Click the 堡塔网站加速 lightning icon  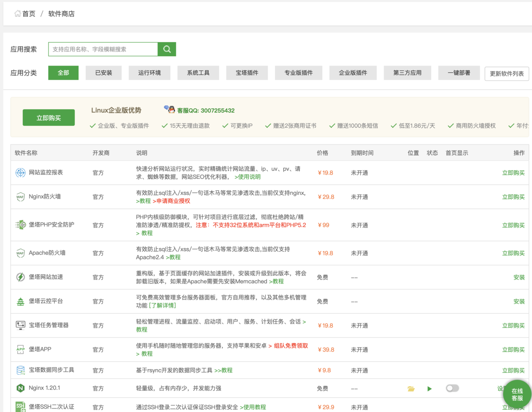coord(20,277)
